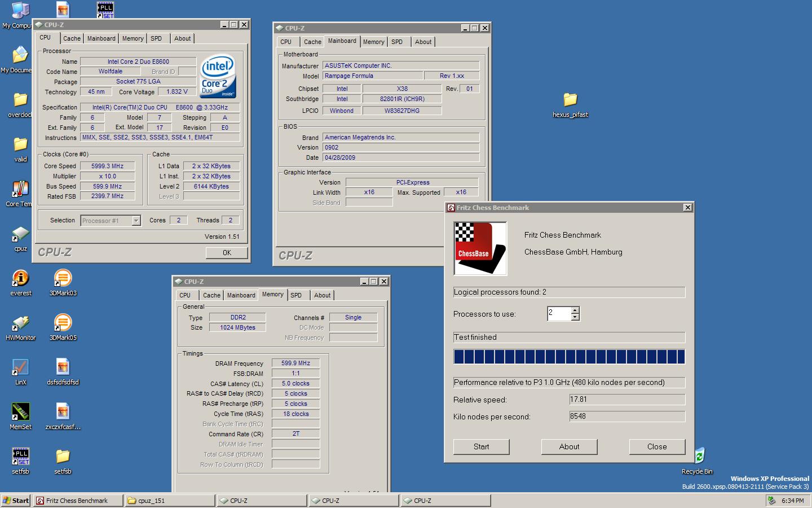Switch to cpuz_151 folder taskbar button
This screenshot has height=508, width=812.
click(170, 501)
